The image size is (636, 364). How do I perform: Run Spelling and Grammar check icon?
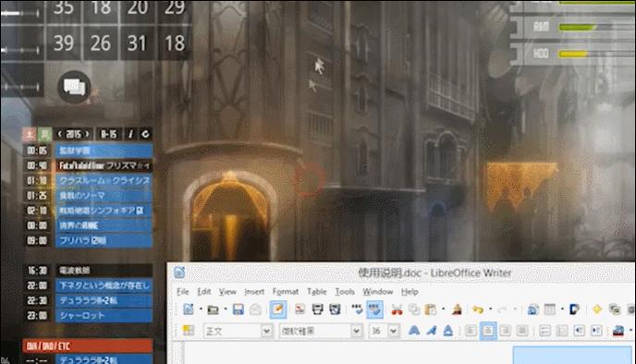tap(357, 309)
